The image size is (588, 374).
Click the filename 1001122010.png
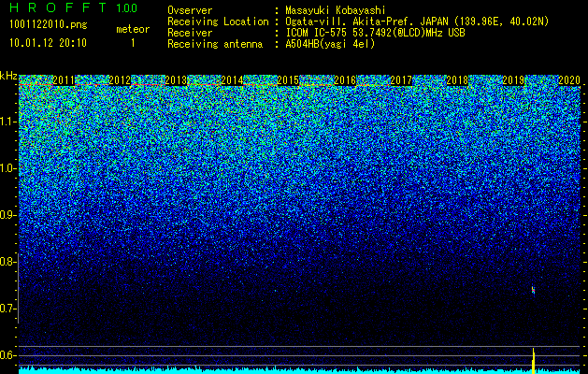coord(49,24)
